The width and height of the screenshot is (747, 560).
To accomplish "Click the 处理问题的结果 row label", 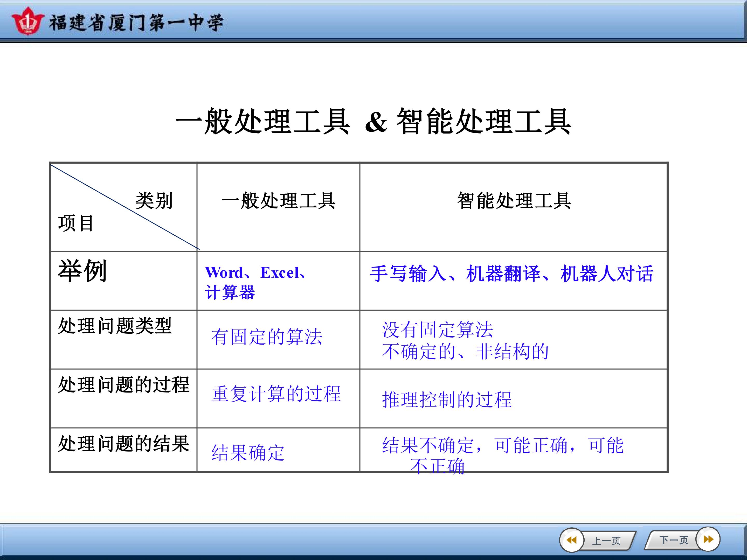I will coord(124,444).
